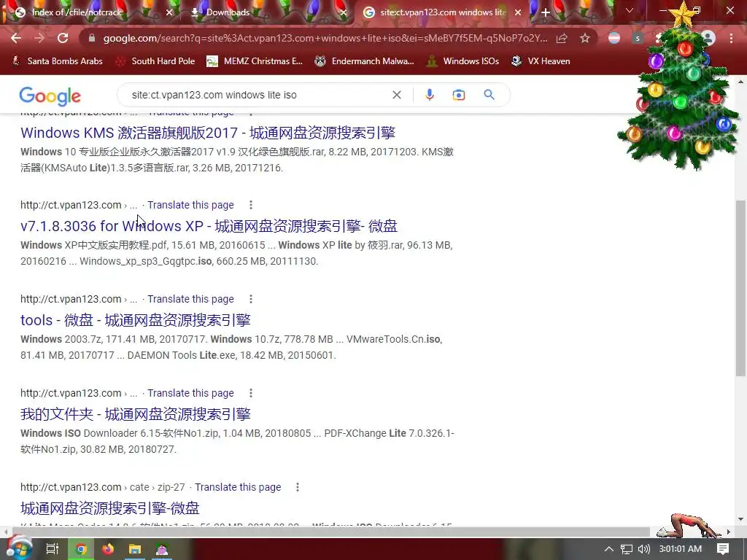Open the volume control tray icon
The width and height of the screenshot is (747, 560).
[643, 549]
